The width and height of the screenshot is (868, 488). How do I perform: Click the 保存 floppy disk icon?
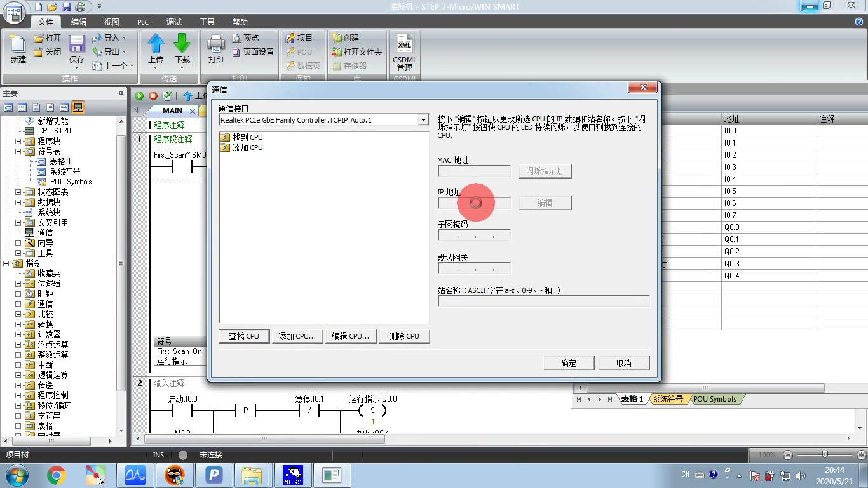coord(77,44)
